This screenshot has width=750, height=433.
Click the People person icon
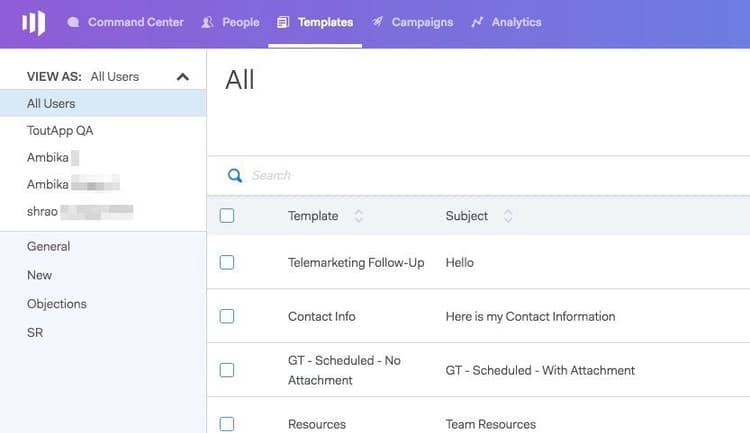tap(207, 22)
